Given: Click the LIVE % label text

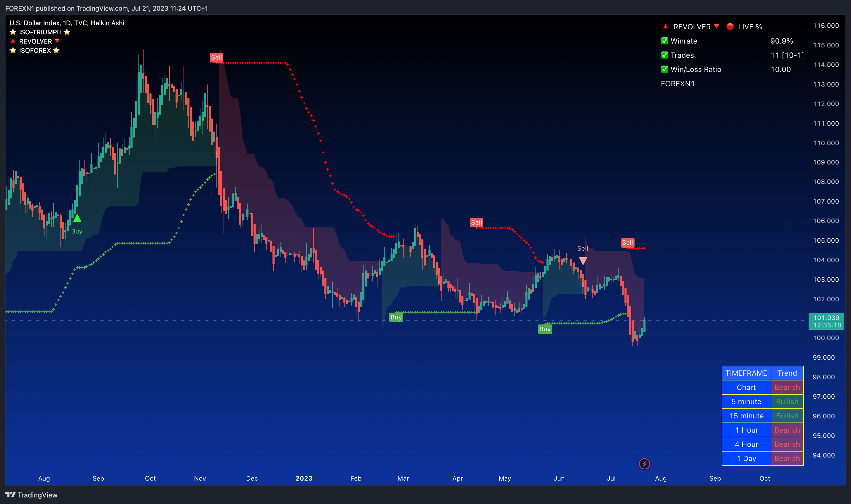Looking at the screenshot, I should point(750,26).
